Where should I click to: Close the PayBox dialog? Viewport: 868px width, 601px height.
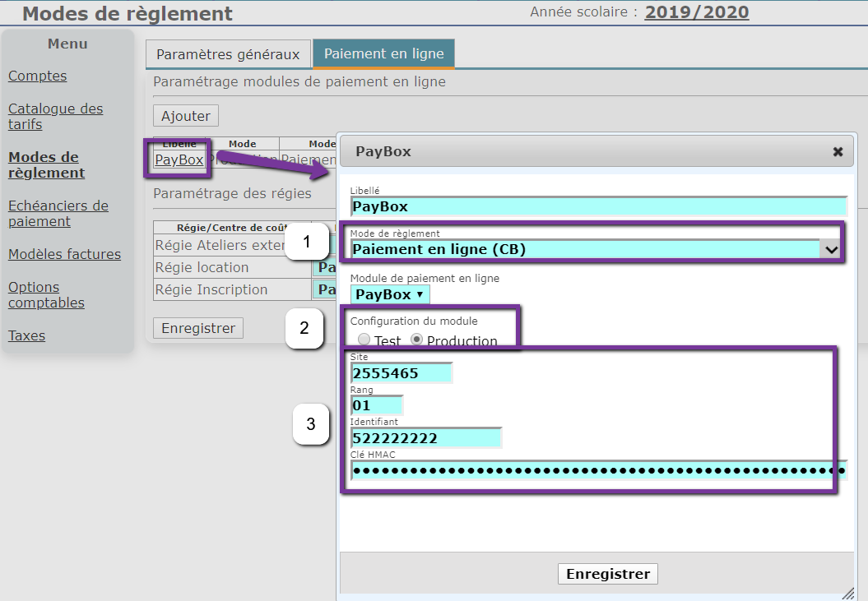838,151
